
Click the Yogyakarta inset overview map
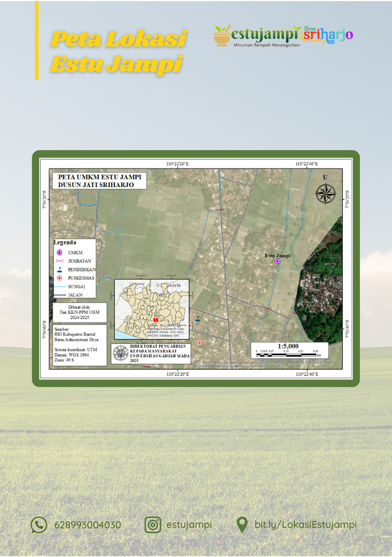152,309
